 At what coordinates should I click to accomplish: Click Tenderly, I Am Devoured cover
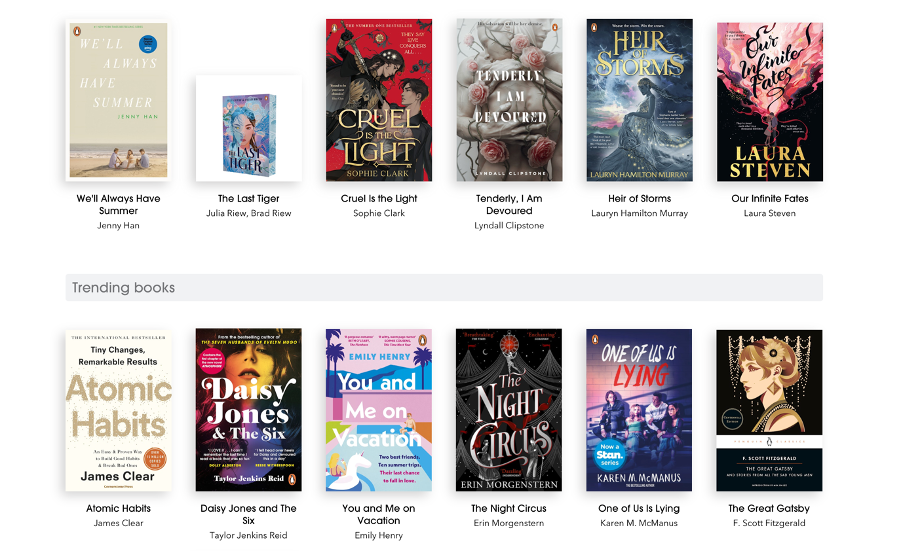[x=509, y=100]
